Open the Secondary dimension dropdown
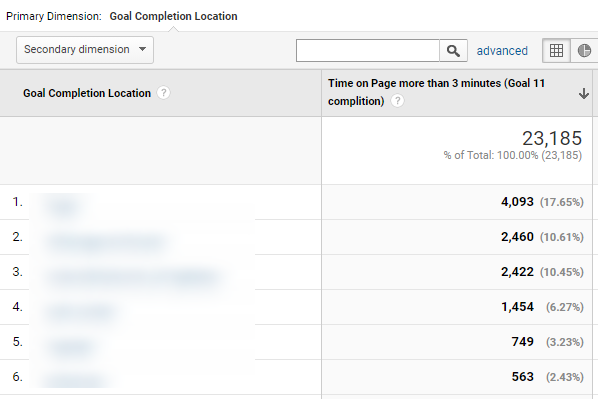This screenshot has width=598, height=399. click(x=85, y=50)
